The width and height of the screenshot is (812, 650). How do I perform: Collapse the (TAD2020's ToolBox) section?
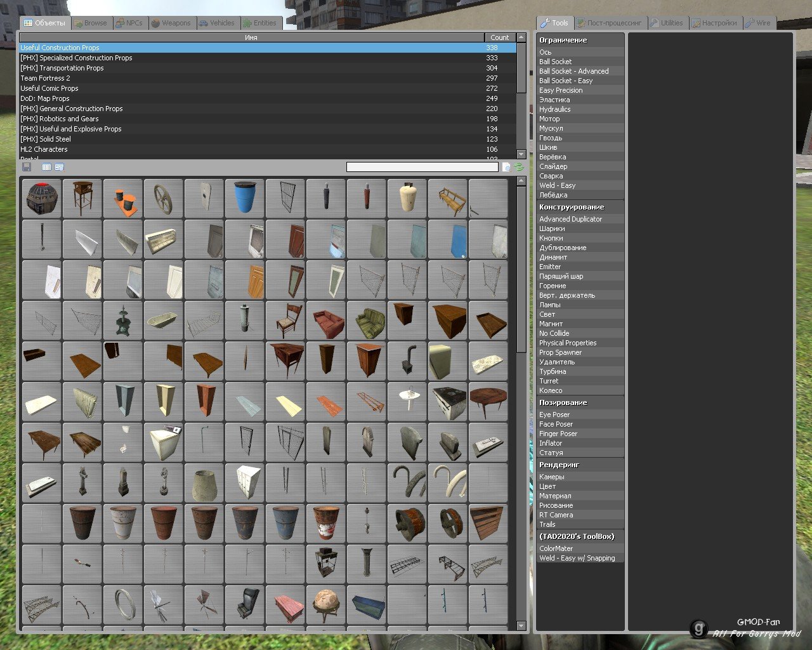click(580, 536)
